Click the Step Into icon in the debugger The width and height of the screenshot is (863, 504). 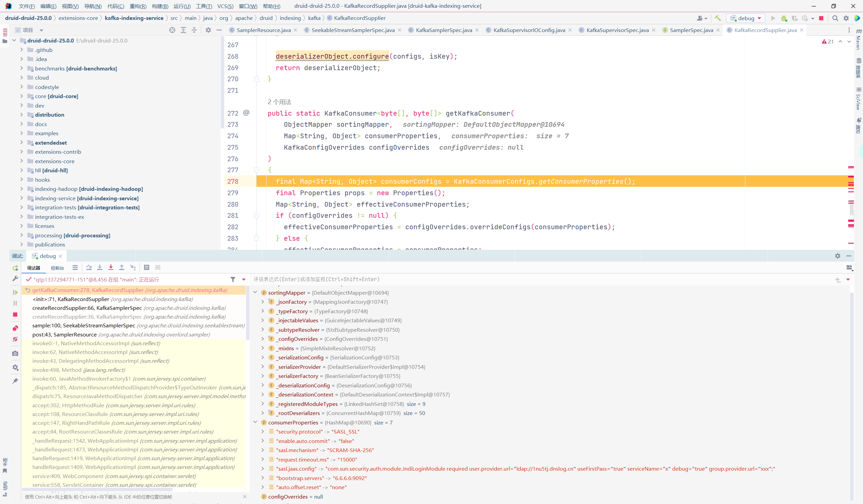point(100,267)
